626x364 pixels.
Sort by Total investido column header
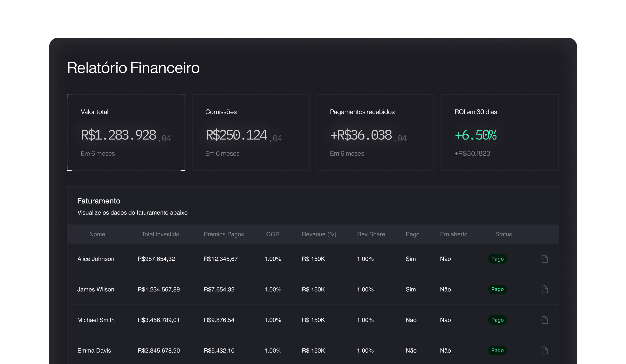tap(160, 234)
